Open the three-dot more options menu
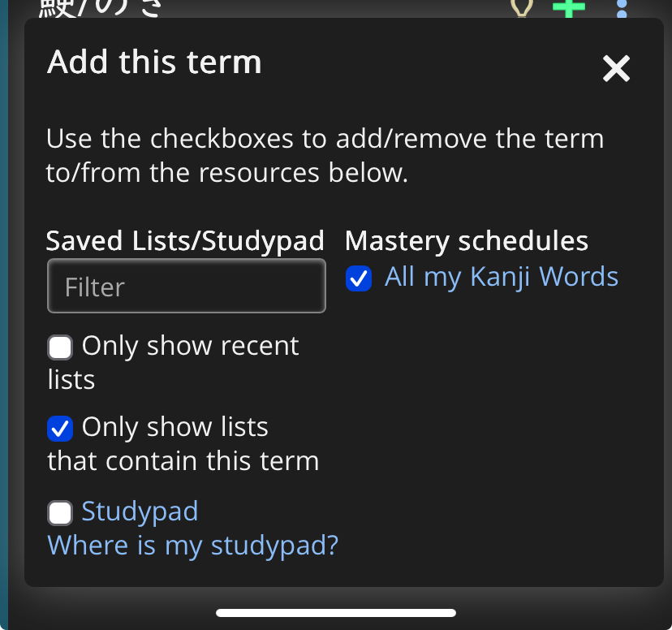This screenshot has height=630, width=672. [x=622, y=9]
